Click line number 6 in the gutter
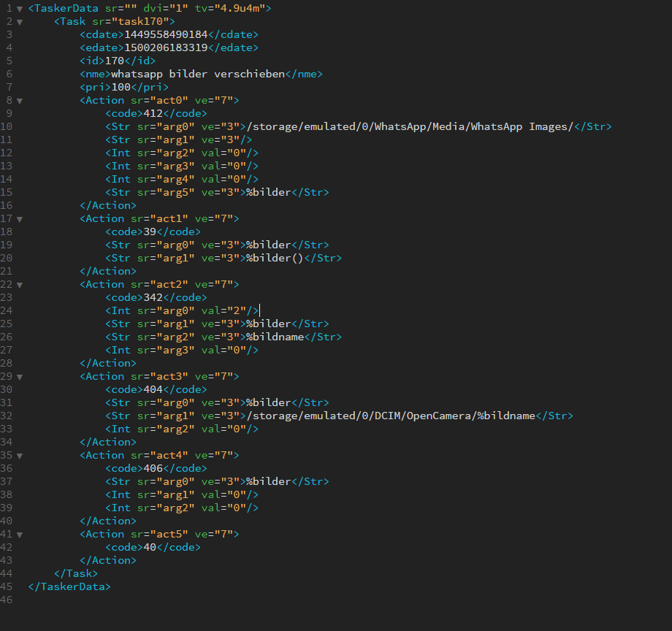The height and width of the screenshot is (631, 672). click(9, 74)
